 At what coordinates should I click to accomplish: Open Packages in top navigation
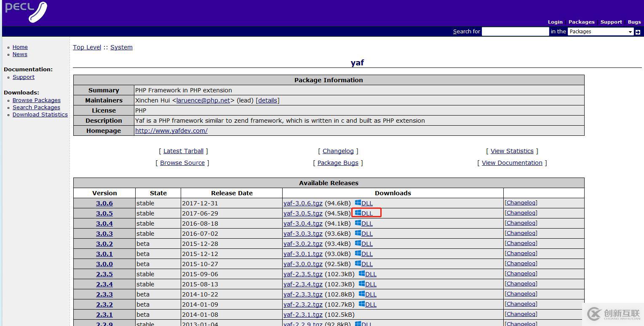tap(581, 22)
